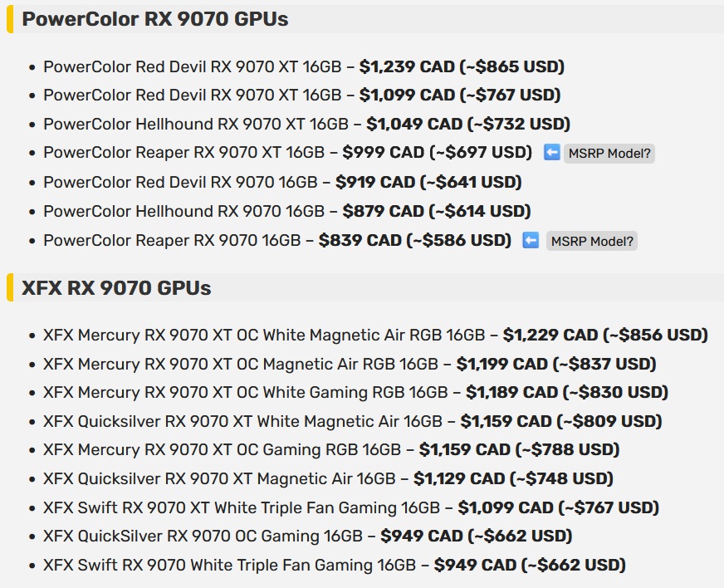The image size is (724, 588).
Task: Select the PowerColor Red Devil XT $1,099 CAD entry
Action: click(302, 96)
